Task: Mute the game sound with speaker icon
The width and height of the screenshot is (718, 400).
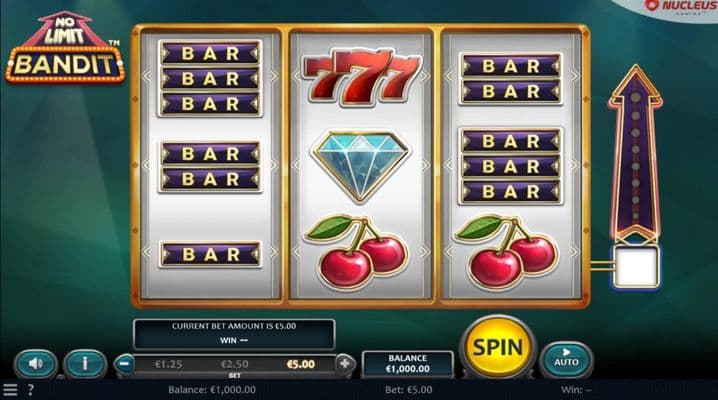Action: coord(36,364)
